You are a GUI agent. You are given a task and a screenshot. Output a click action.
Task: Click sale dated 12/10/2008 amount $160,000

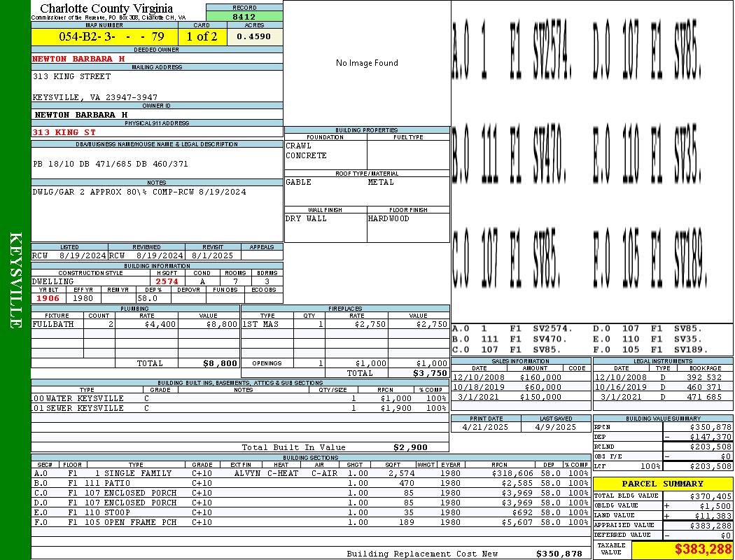click(540, 377)
